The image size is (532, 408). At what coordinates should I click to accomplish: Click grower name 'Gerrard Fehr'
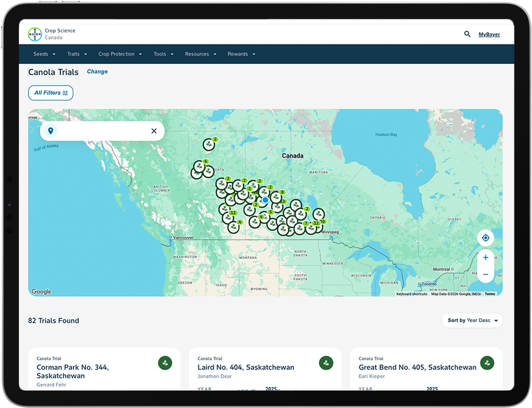(51, 385)
